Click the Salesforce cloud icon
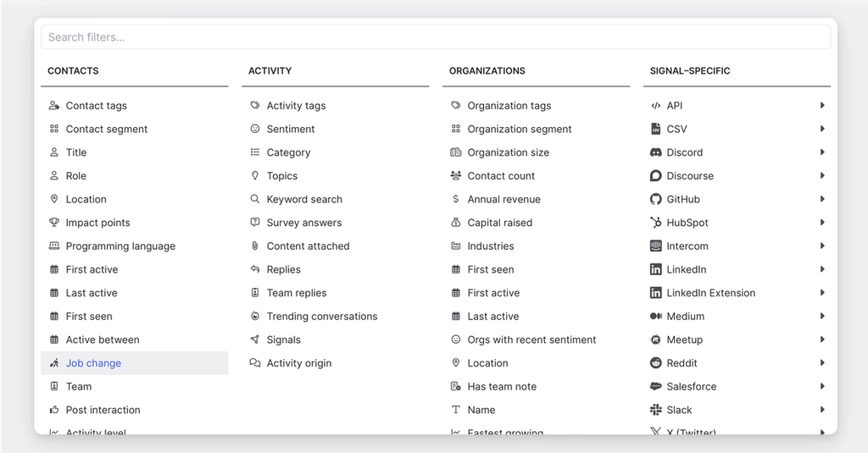Screen dimensions: 868x453 (655, 387)
